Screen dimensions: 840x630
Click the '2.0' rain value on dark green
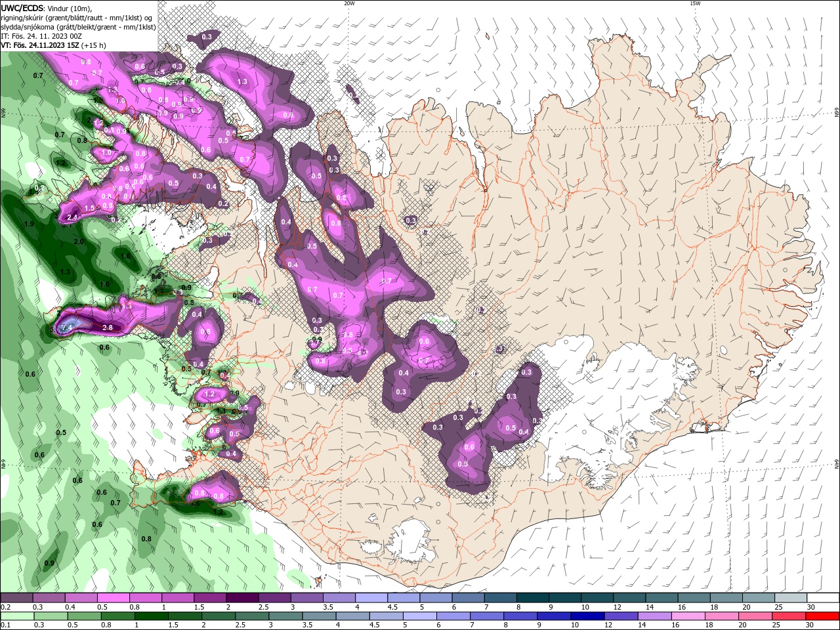click(x=79, y=241)
